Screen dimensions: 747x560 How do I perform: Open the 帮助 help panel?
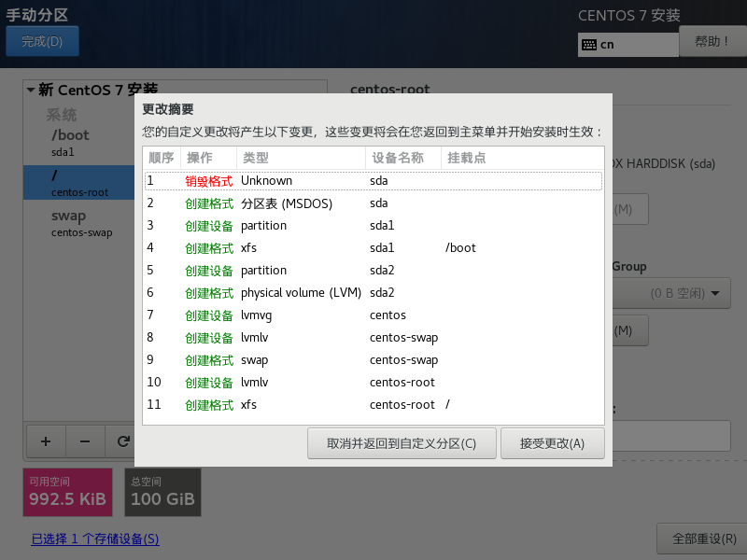click(x=714, y=41)
